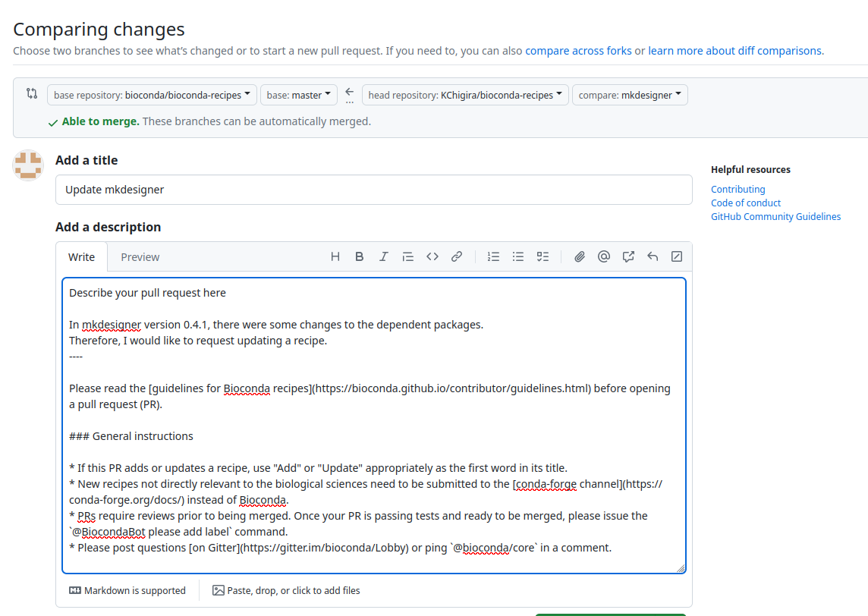The width and height of the screenshot is (868, 616).
Task: Apply Heading formatting in the description toolbar
Action: pos(335,256)
